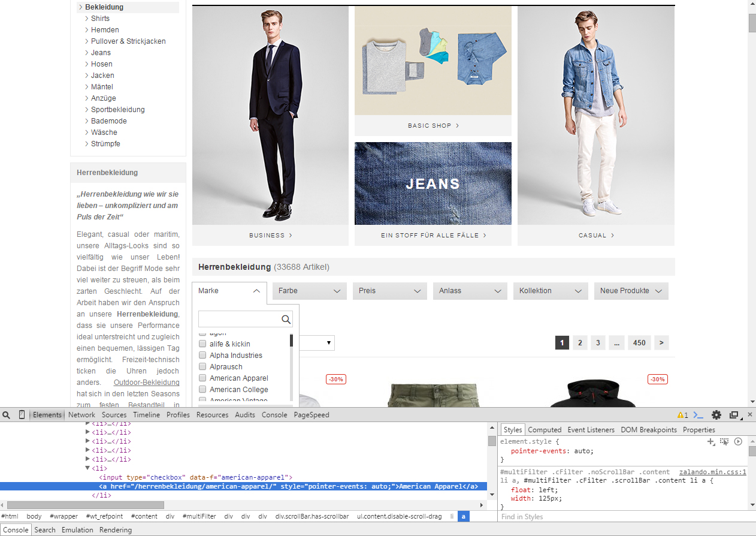Screen dimensions: 756x536
Task: Click the CASUAL denim jacket model image
Action: click(x=596, y=115)
